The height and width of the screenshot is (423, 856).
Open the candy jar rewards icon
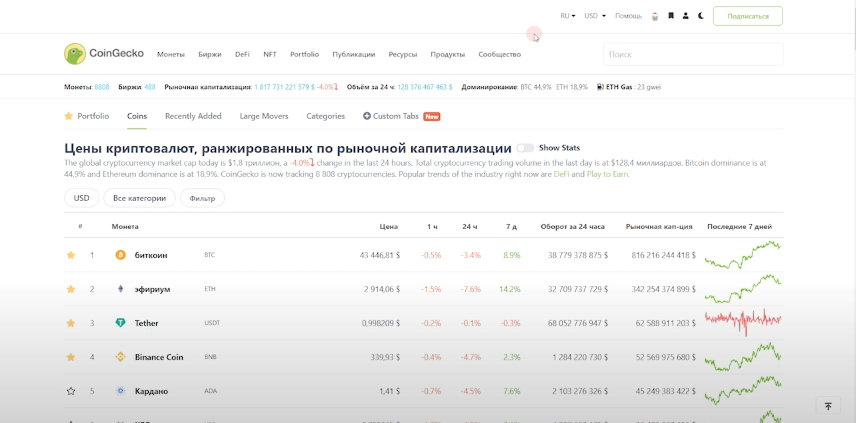tap(654, 16)
